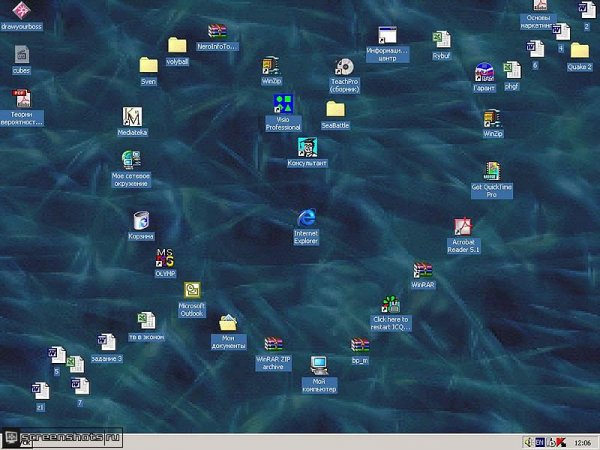Screen dimensions: 600x450
Task: Click 'Click here to restart ICQ' icon
Action: [391, 305]
